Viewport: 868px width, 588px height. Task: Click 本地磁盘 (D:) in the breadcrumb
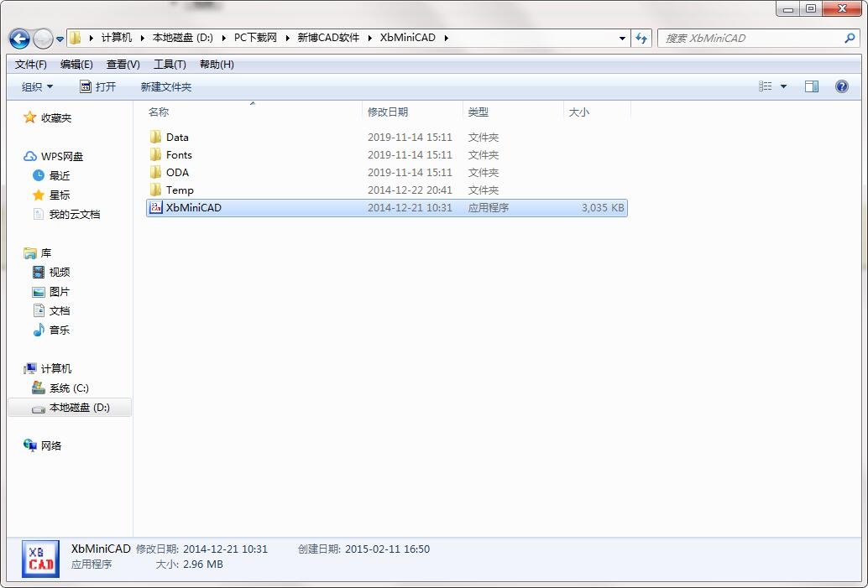pyautogui.click(x=183, y=38)
